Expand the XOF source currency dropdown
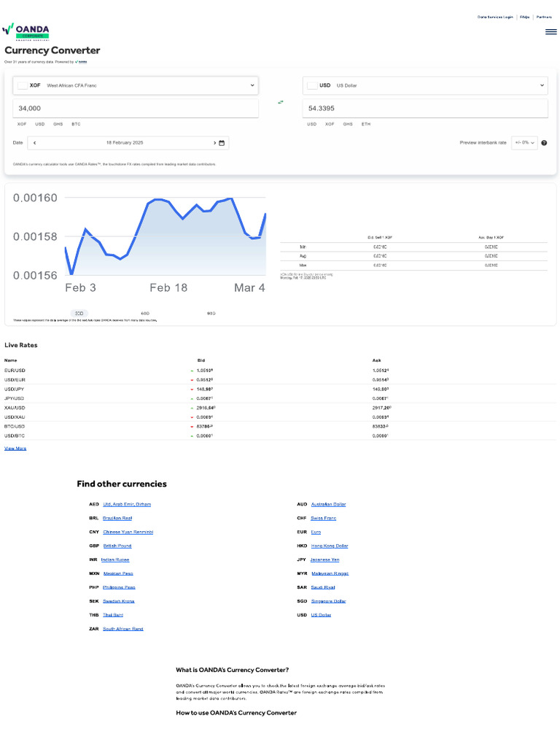The width and height of the screenshot is (560, 747). 135,86
